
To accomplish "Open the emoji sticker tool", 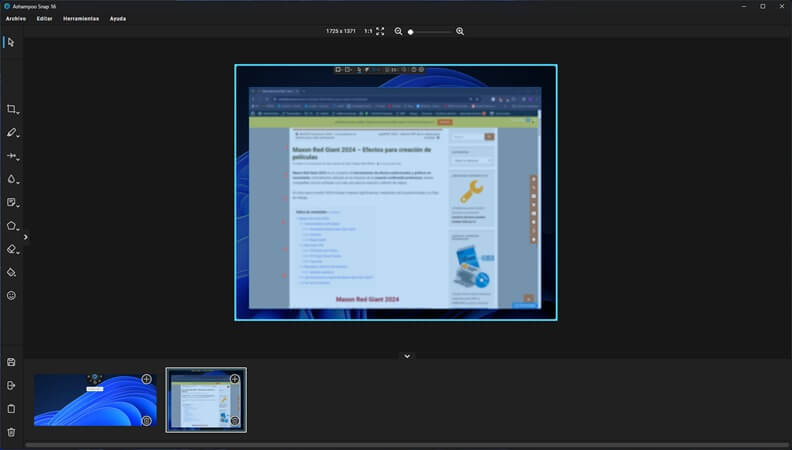I will (x=12, y=295).
